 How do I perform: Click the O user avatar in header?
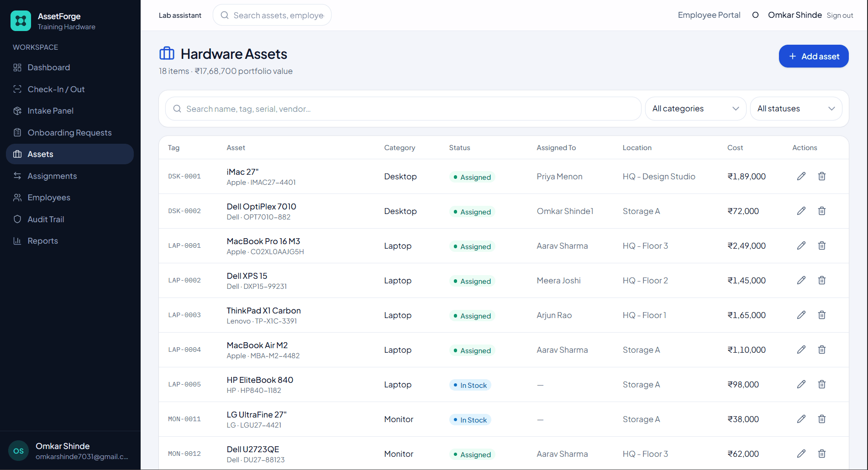(x=755, y=15)
